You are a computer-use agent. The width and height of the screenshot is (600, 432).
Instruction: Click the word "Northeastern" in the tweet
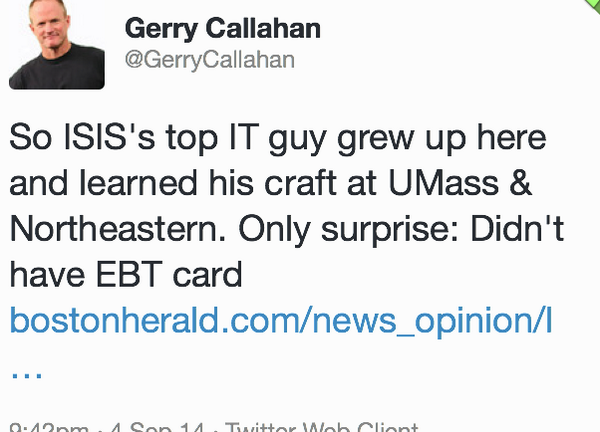pyautogui.click(x=132, y=229)
